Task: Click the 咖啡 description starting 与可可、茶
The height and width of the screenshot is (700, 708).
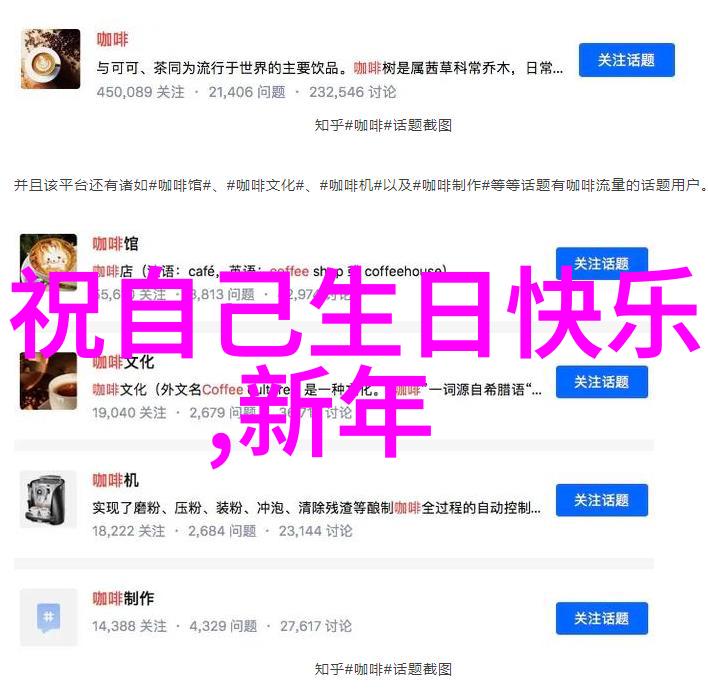Action: 330,68
